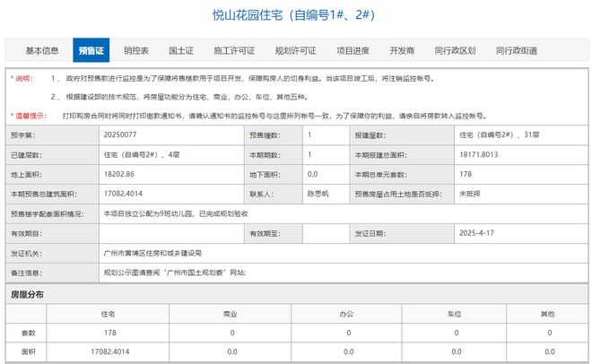Click the 本期预售总建筑面积 value 17082.4014

coord(123,194)
